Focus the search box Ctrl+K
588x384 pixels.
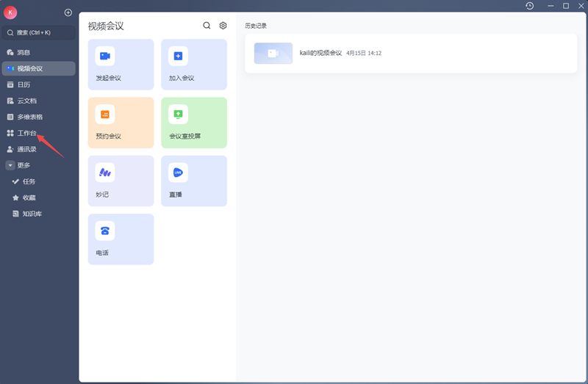(39, 32)
